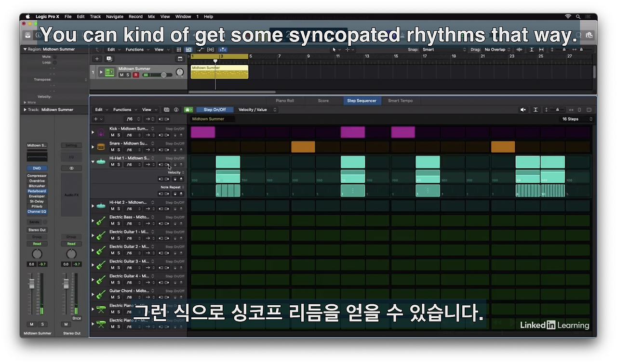Click the Midtown Summer track pan knob
Image resolution: width=617 pixels, height=364 pixels.
180,72
